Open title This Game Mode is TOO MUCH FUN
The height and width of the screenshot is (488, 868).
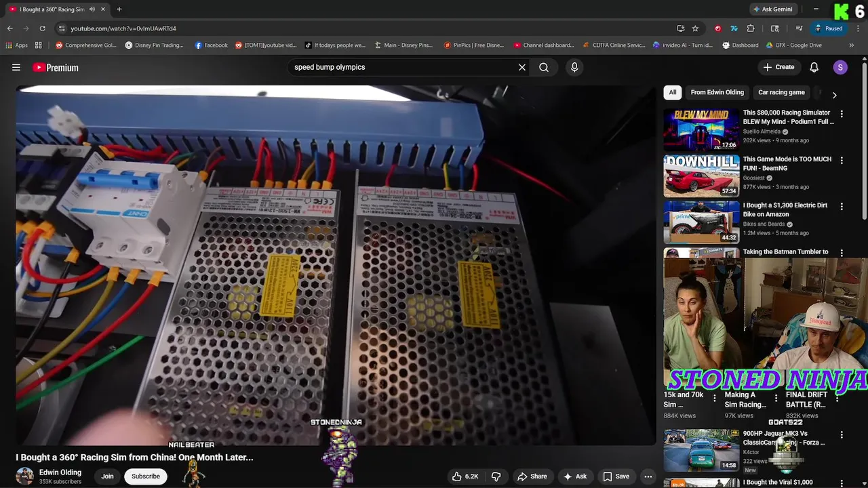click(787, 163)
